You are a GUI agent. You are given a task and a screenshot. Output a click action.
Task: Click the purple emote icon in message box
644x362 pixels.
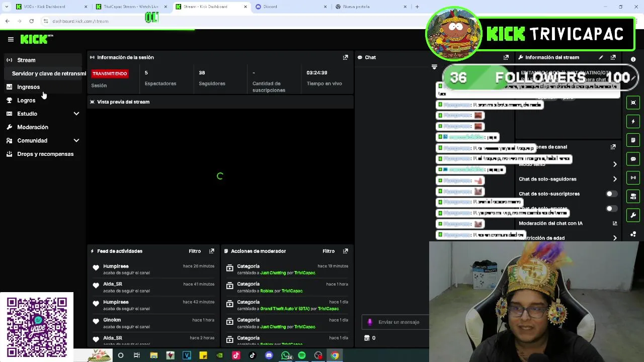pyautogui.click(x=370, y=322)
